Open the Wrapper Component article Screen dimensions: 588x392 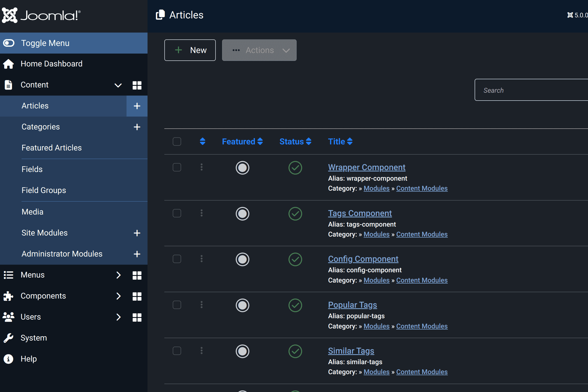(x=367, y=167)
